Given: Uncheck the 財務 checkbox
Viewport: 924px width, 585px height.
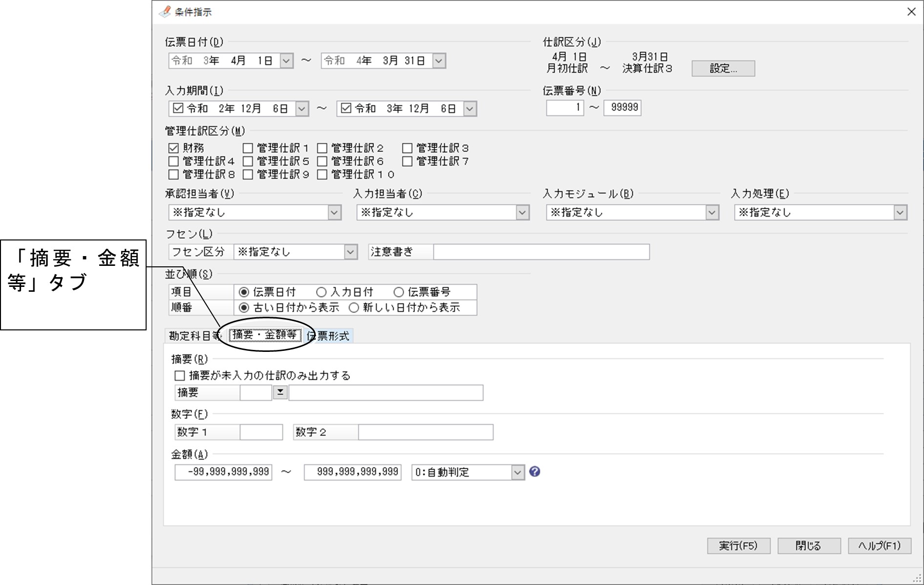Looking at the screenshot, I should point(173,148).
